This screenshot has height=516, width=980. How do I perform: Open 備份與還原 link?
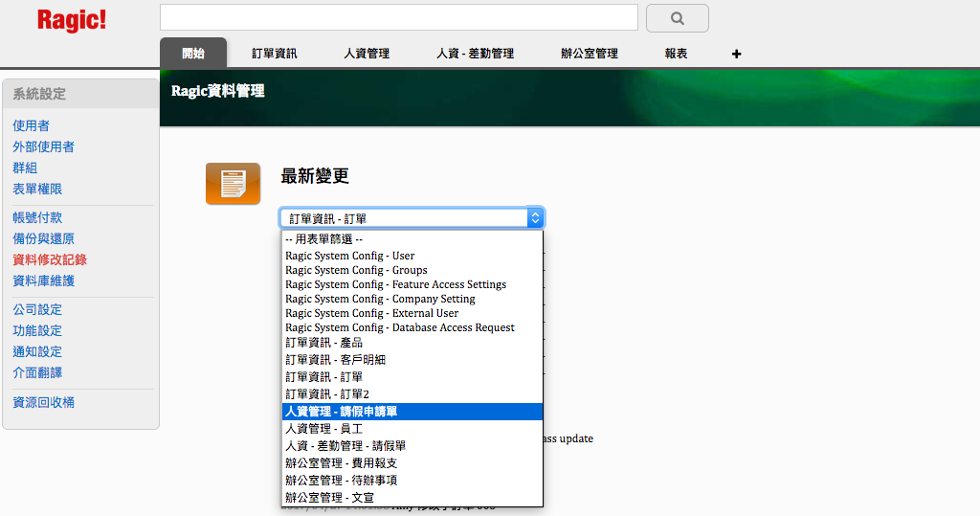(43, 238)
